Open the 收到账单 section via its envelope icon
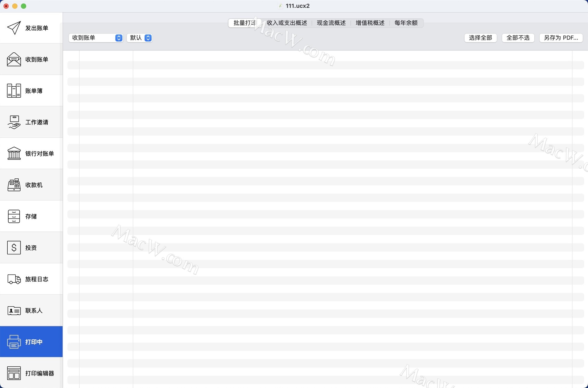This screenshot has height=388, width=588. [x=14, y=59]
